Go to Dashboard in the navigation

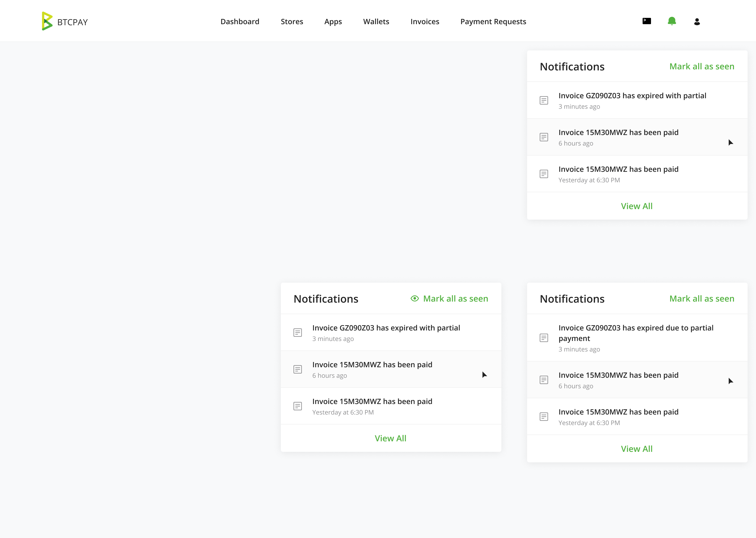[240, 22]
